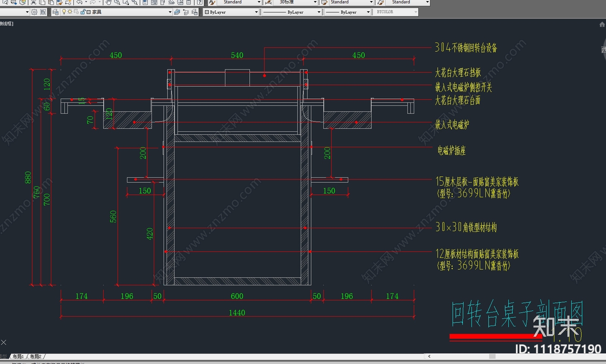The image size is (606, 364).
Task: Select the 电磁炉插座 annotation label
Action: 451,151
